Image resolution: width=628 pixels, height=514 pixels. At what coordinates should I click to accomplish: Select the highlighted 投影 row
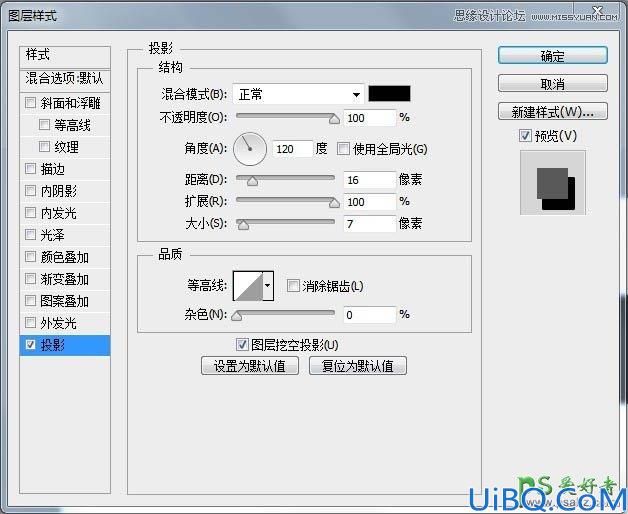65,345
